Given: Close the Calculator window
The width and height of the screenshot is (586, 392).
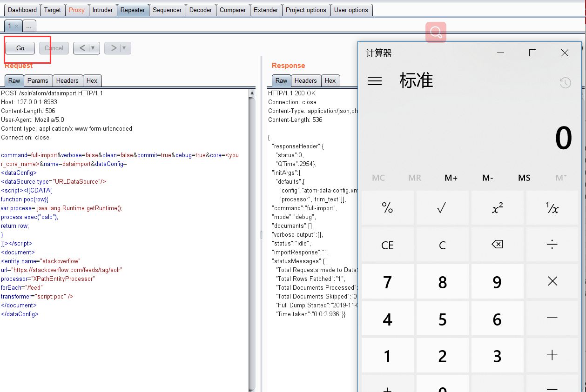Looking at the screenshot, I should [x=565, y=53].
